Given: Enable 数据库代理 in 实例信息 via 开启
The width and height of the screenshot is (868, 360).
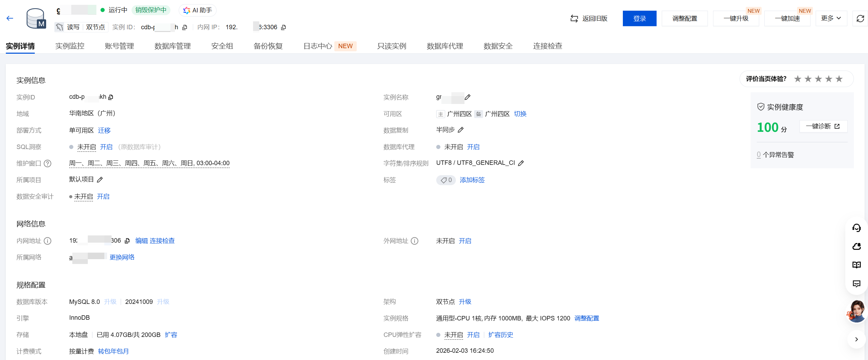Looking at the screenshot, I should [x=473, y=147].
